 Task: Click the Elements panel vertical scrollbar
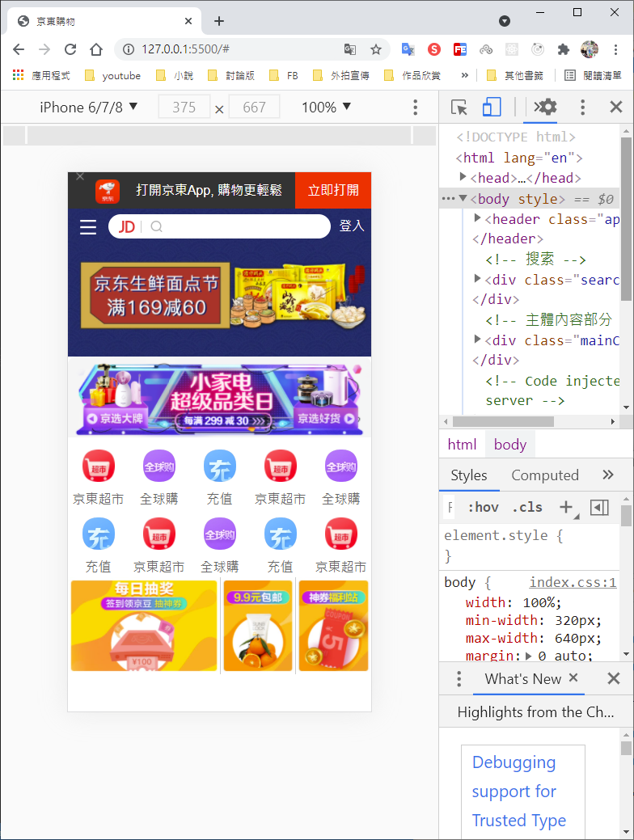626,218
